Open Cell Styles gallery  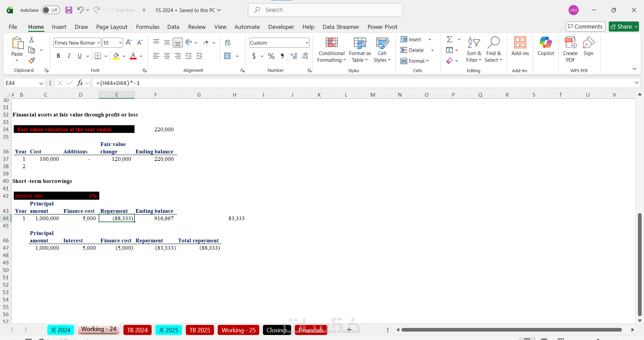(x=382, y=50)
